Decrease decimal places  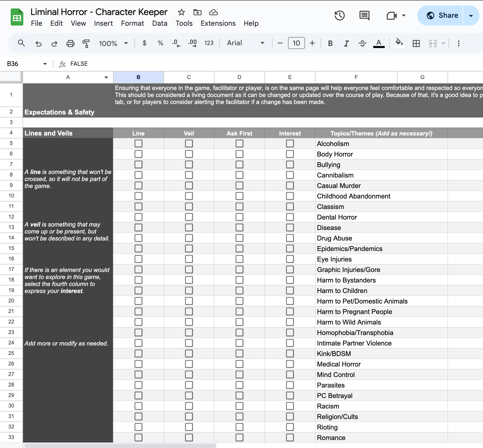(x=177, y=43)
